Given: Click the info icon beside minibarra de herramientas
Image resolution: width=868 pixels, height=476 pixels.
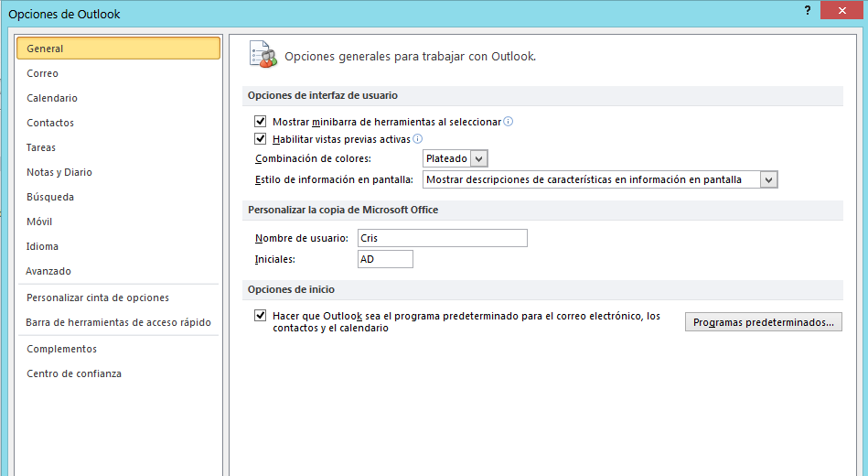Looking at the screenshot, I should tap(509, 122).
